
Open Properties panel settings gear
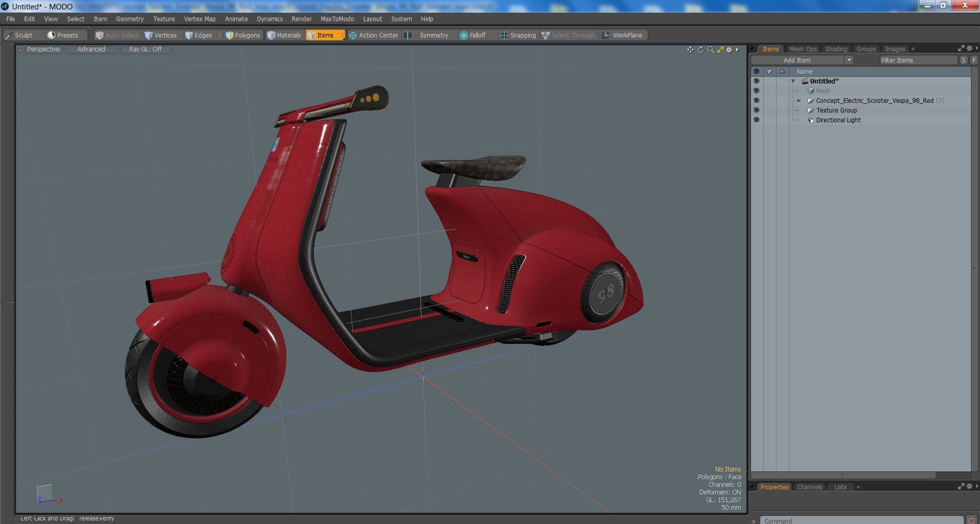(x=969, y=486)
